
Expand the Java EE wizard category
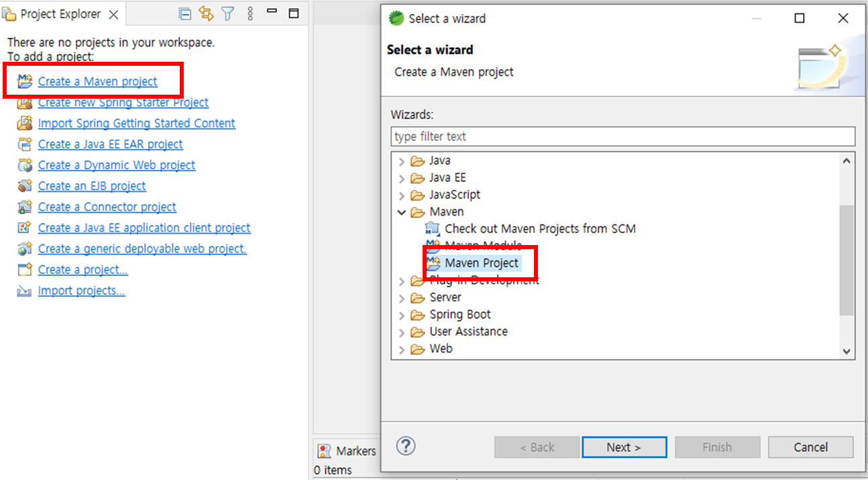point(401,178)
